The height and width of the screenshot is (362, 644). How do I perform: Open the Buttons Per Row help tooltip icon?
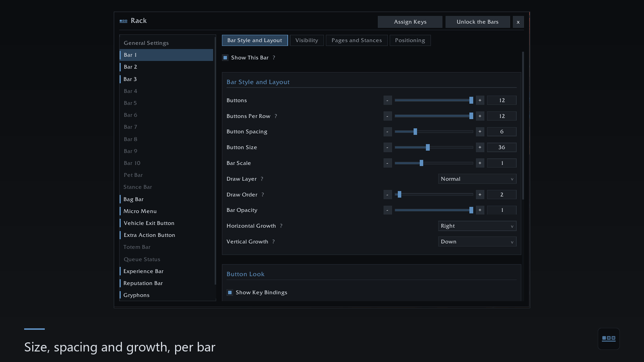point(276,116)
